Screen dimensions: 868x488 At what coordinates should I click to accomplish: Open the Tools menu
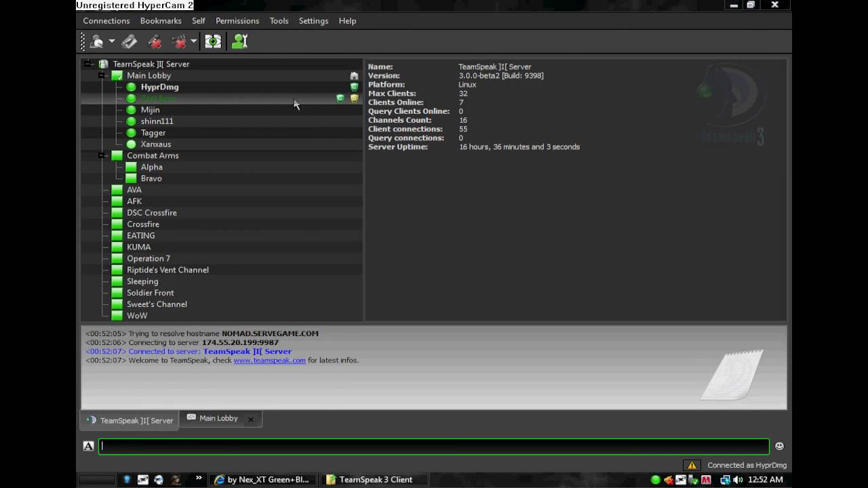pyautogui.click(x=279, y=21)
